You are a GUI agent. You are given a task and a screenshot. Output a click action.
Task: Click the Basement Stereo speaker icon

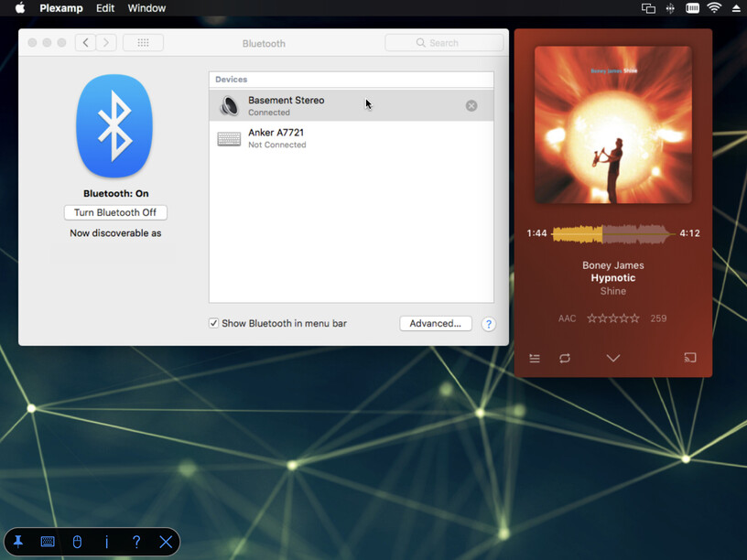click(229, 106)
